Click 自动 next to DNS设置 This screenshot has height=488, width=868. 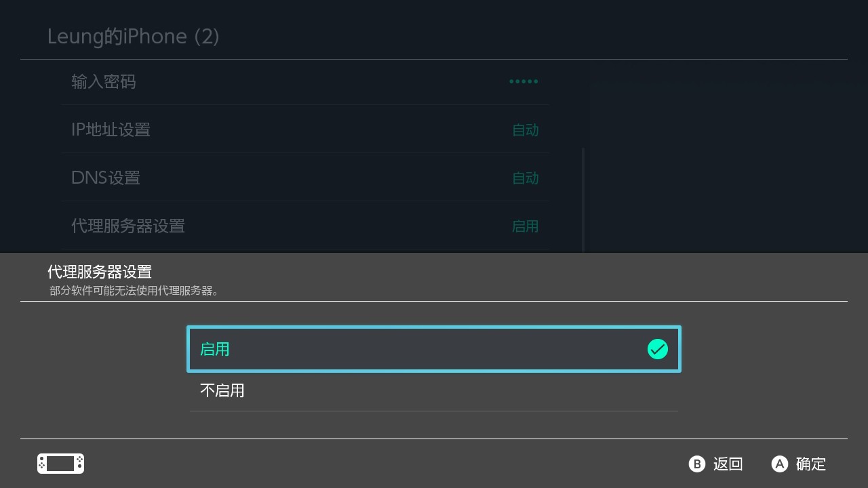(526, 178)
